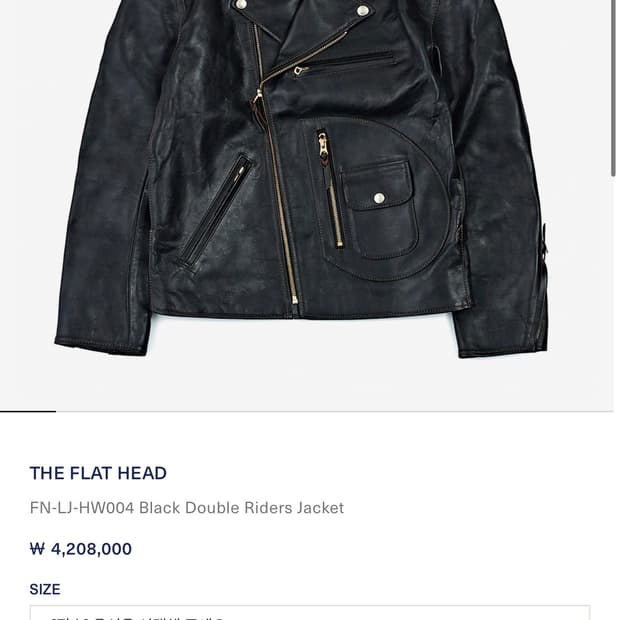The width and height of the screenshot is (620, 620).
Task: Tap the chest zipper pocket in the photo
Action: 344,64
